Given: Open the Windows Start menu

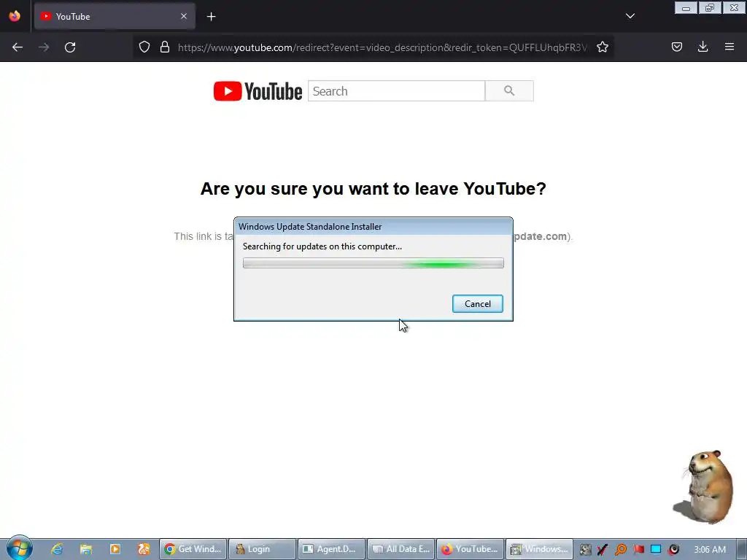Looking at the screenshot, I should [20, 548].
